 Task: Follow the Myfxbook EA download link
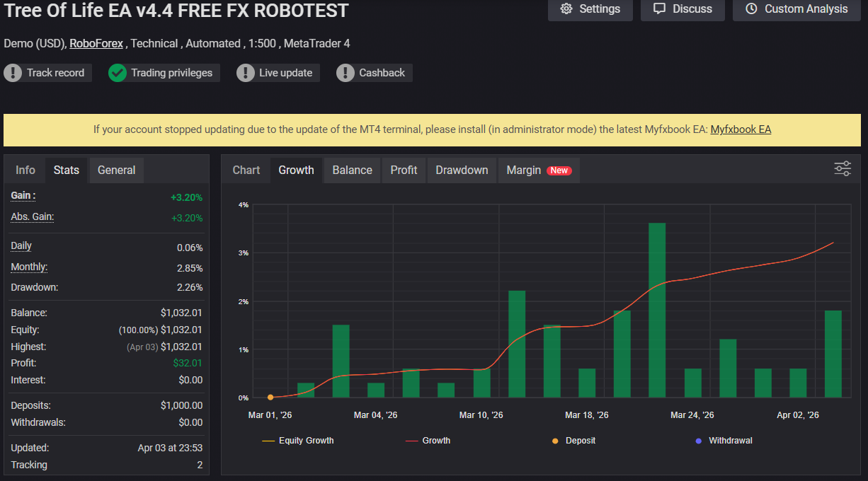(741, 129)
